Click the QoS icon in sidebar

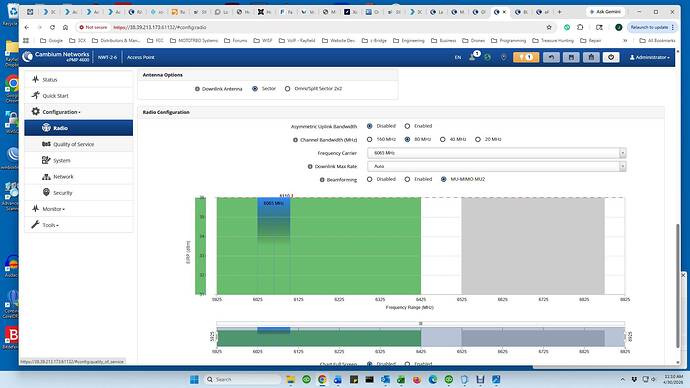pyautogui.click(x=46, y=144)
